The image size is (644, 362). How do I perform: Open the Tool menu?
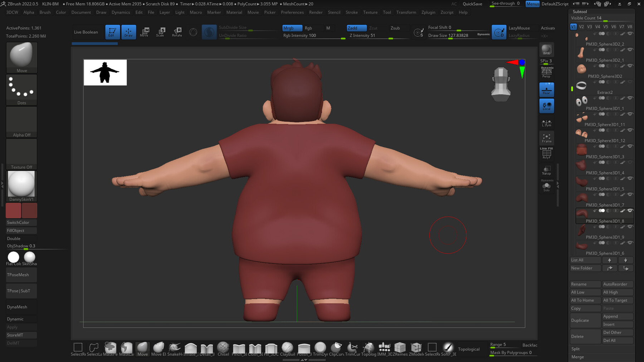point(387,12)
